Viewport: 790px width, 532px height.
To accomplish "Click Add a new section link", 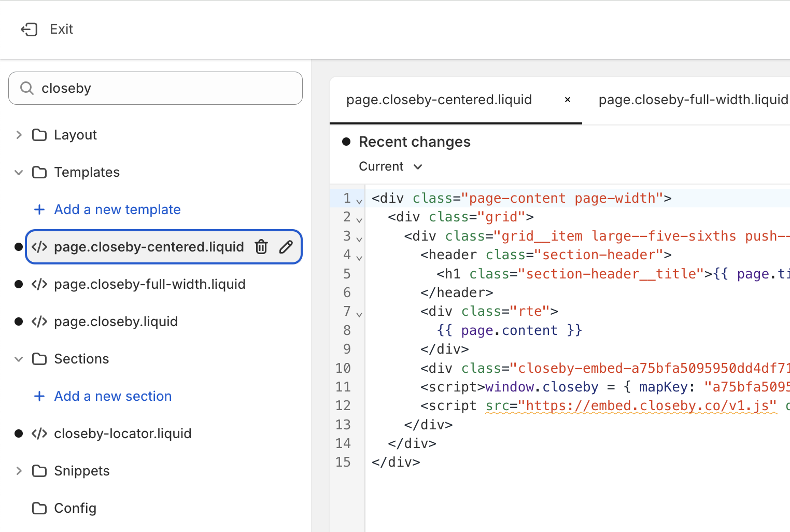I will point(112,396).
